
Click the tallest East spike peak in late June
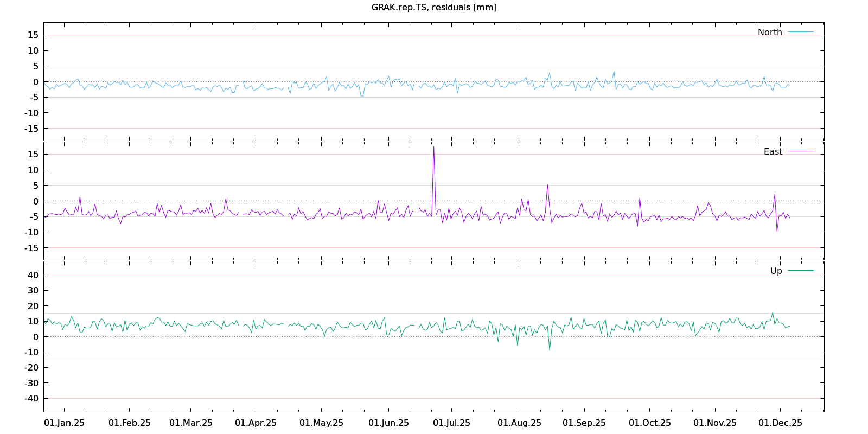point(433,148)
